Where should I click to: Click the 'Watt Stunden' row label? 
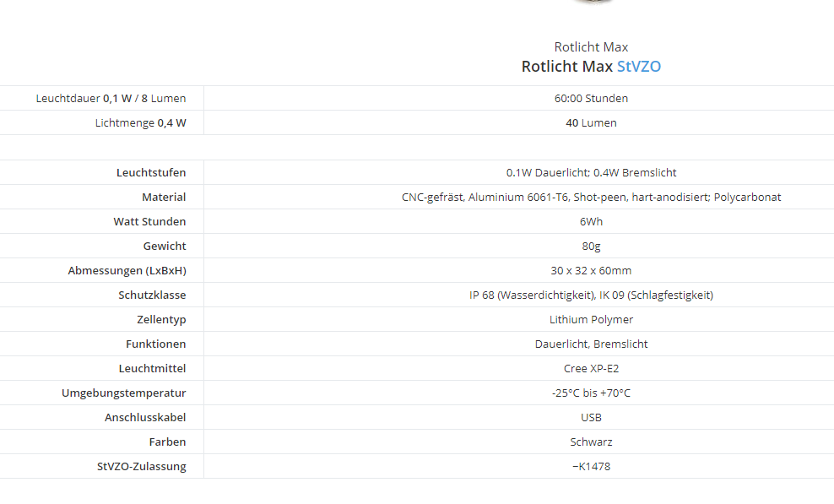click(149, 222)
